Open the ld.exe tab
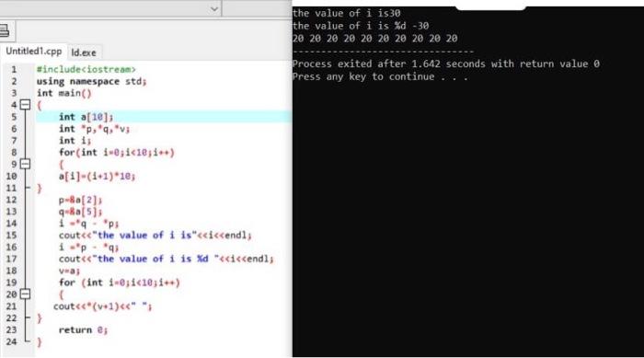The width and height of the screenshot is (644, 358). click(x=84, y=52)
